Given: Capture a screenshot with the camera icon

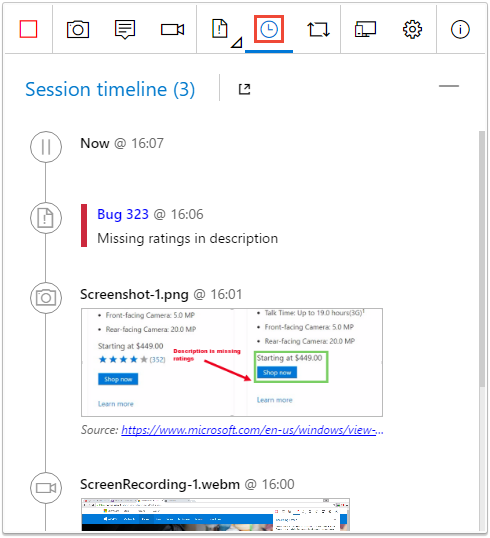Looking at the screenshot, I should tap(78, 29).
